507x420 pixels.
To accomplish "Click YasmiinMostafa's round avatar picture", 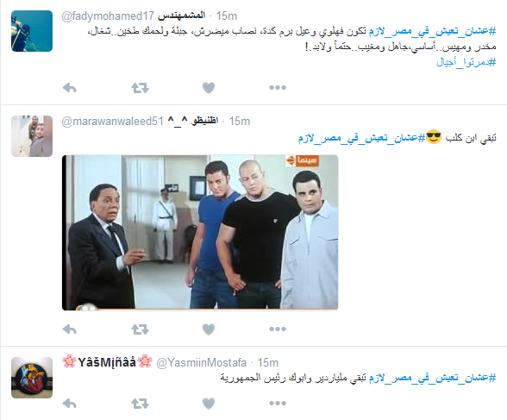I will 32,378.
